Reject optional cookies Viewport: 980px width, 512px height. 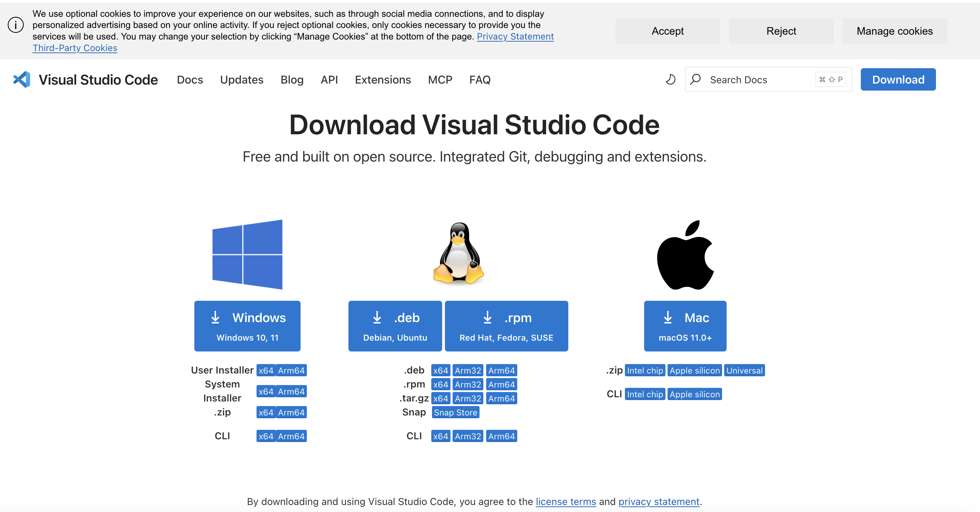click(781, 31)
